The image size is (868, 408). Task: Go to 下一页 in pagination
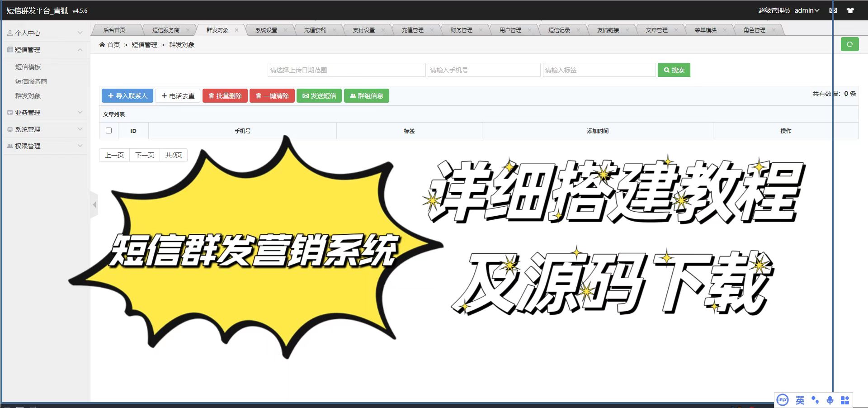[x=145, y=155]
